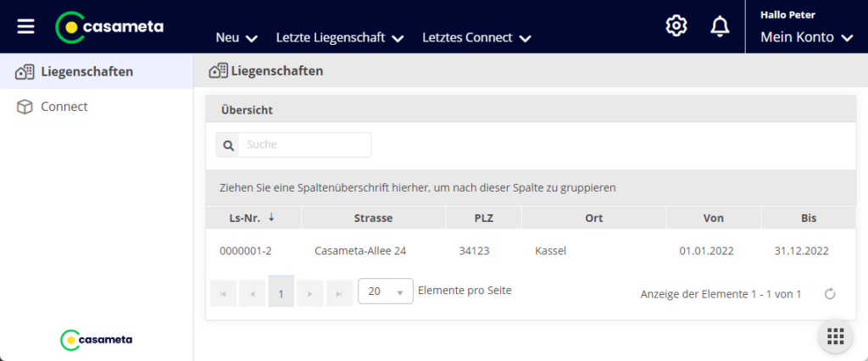Click the Connect cube icon in sidebar
868x361 pixels.
coord(25,107)
